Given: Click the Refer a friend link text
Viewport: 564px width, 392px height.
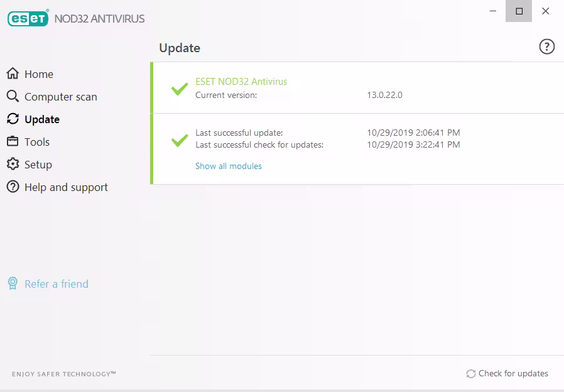Looking at the screenshot, I should tap(57, 284).
